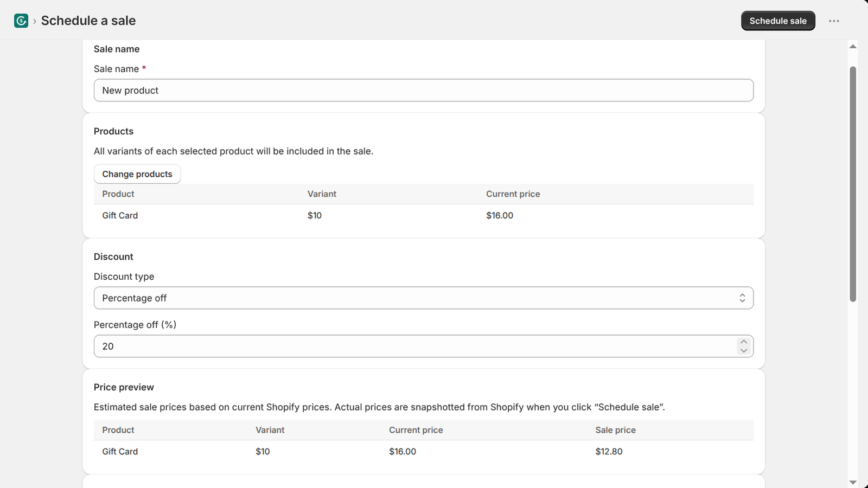Click the Change products button
This screenshot has width=868, height=488.
point(137,174)
